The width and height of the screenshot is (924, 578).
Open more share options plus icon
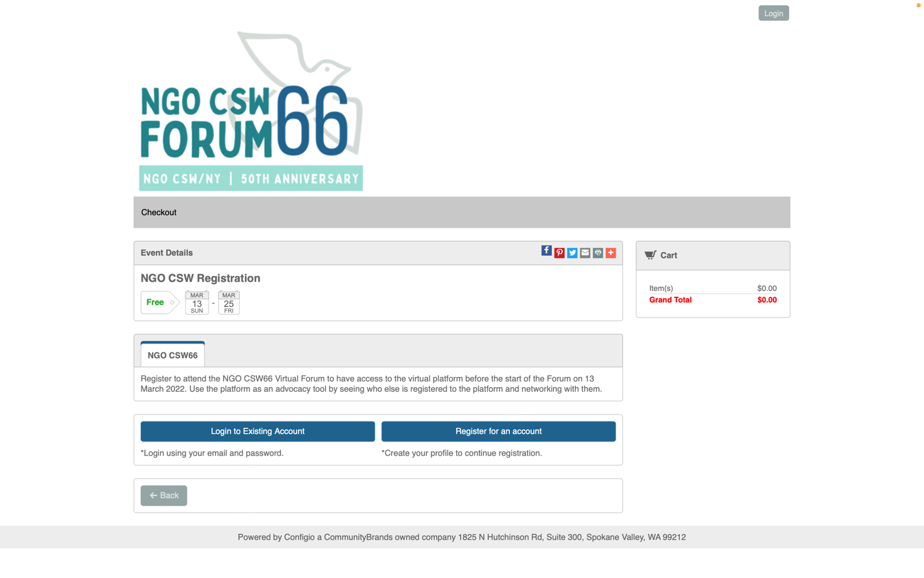(611, 253)
